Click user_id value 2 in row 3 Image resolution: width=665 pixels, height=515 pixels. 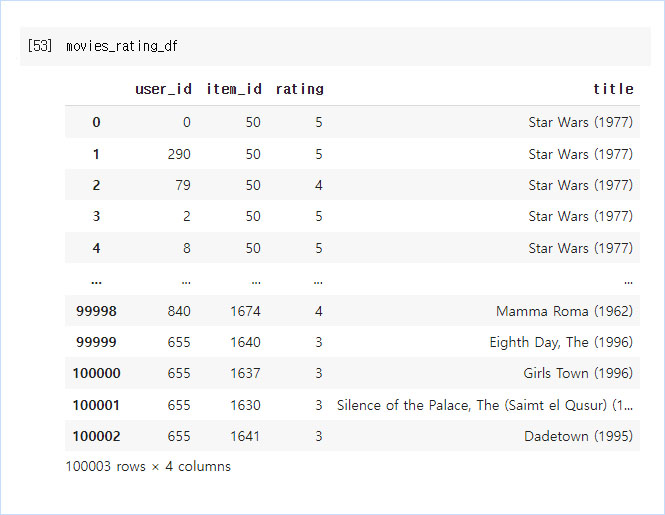tap(187, 216)
